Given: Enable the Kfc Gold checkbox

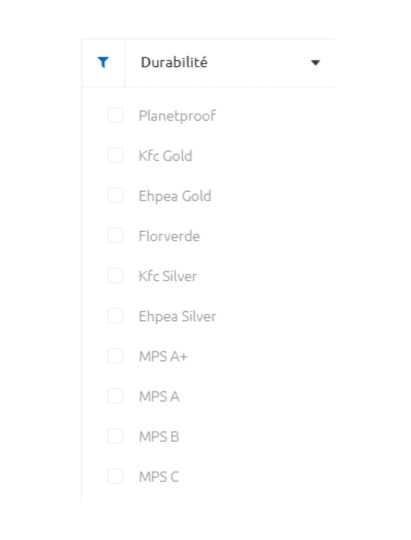Looking at the screenshot, I should pyautogui.click(x=115, y=155).
